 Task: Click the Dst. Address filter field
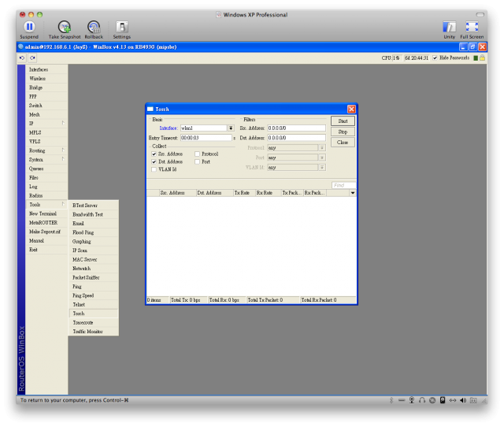pos(296,138)
